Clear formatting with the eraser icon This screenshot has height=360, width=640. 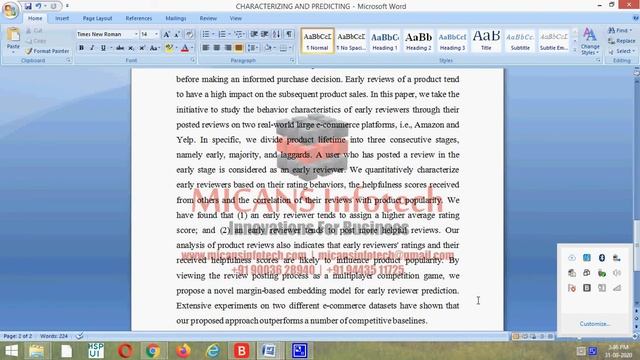[x=189, y=35]
